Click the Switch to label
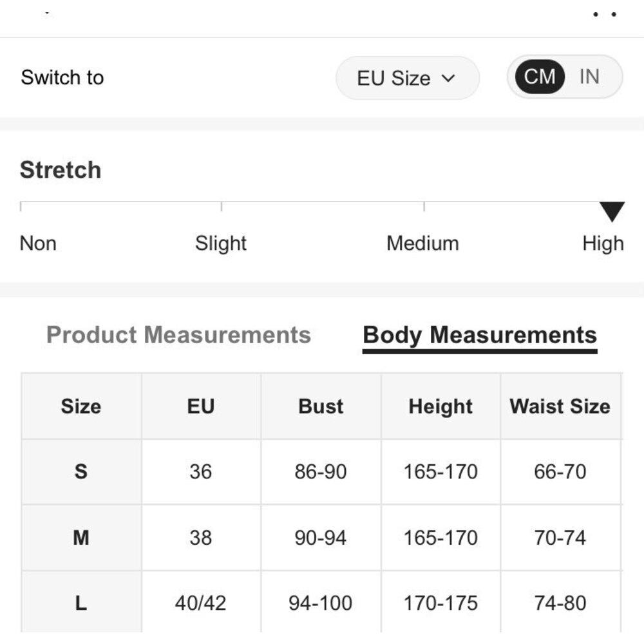Screen dimensions: 644x644 62,77
